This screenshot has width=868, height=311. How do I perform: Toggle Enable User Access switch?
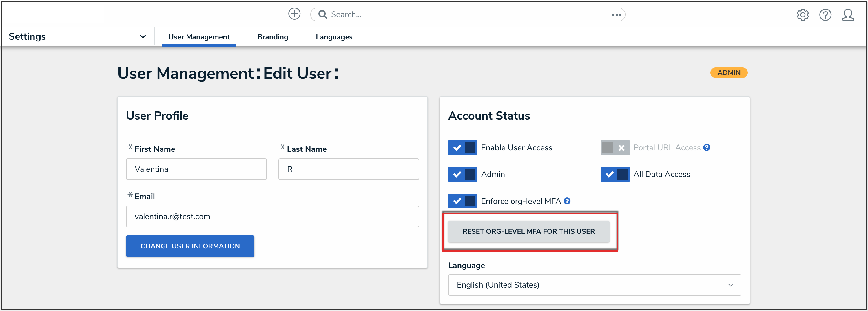(462, 148)
